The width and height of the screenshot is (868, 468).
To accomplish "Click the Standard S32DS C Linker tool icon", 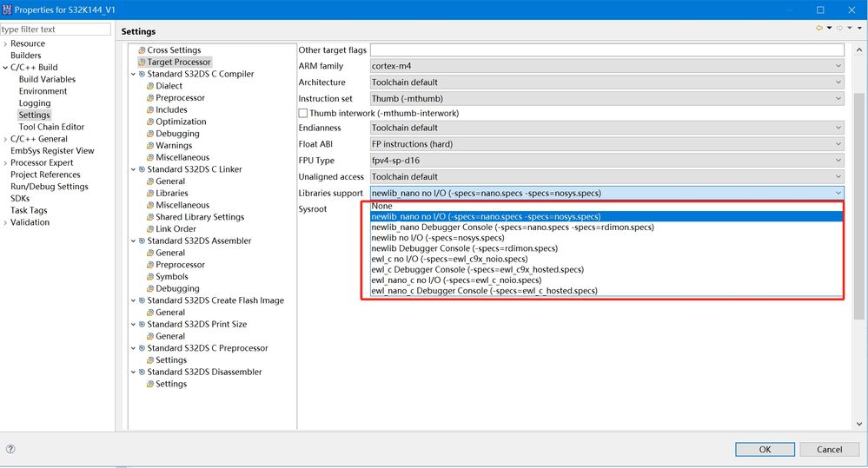I will tap(142, 169).
